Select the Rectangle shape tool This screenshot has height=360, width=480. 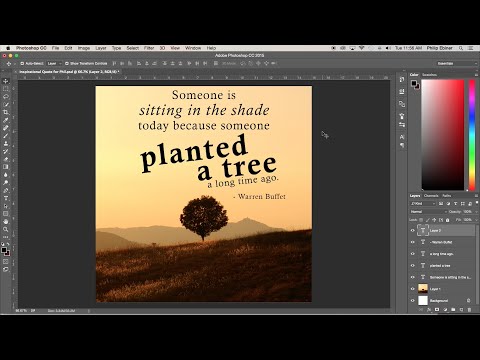click(x=6, y=214)
